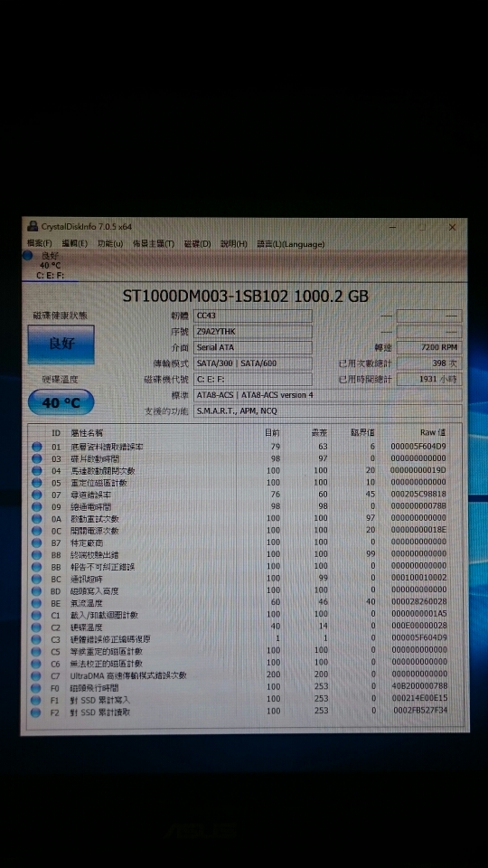Viewport: 488px width, 868px height.
Task: Open the 編輯(E) menu
Action: coord(75,243)
